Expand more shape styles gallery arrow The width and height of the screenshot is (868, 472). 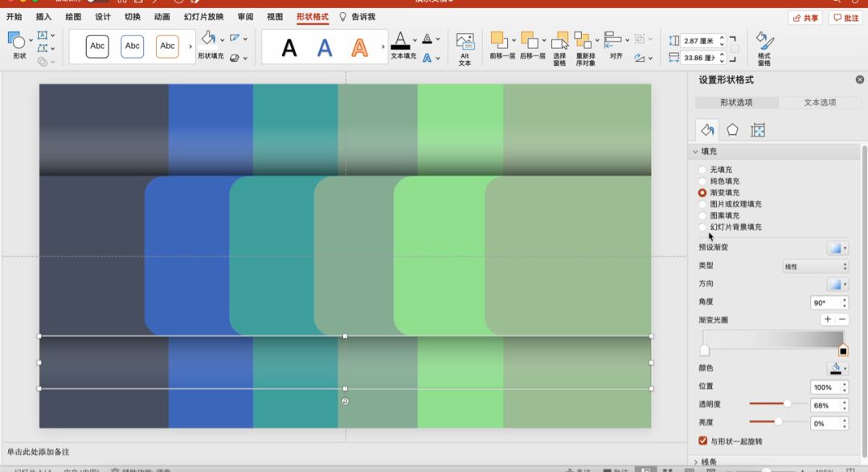click(x=190, y=47)
